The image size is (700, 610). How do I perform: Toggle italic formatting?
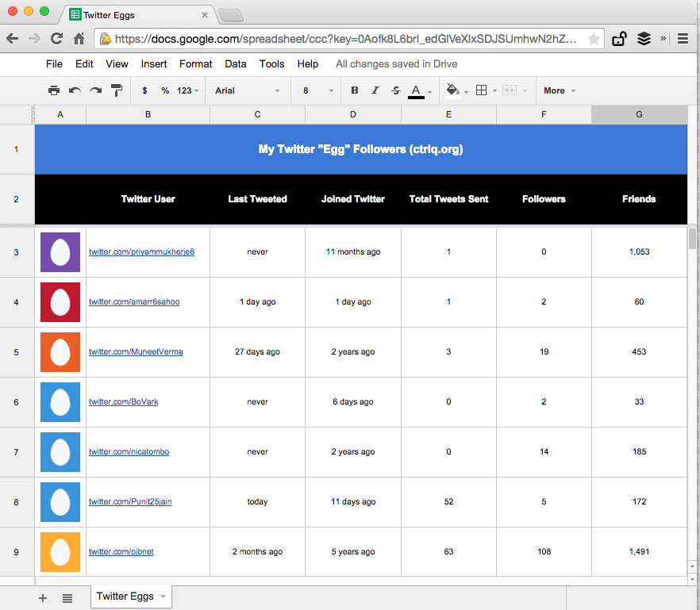[x=375, y=90]
